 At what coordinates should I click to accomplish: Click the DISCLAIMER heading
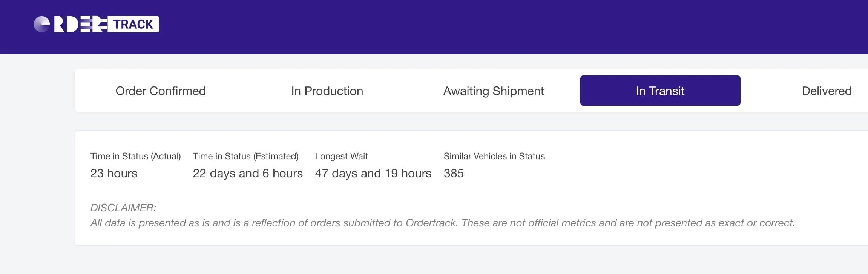click(123, 208)
